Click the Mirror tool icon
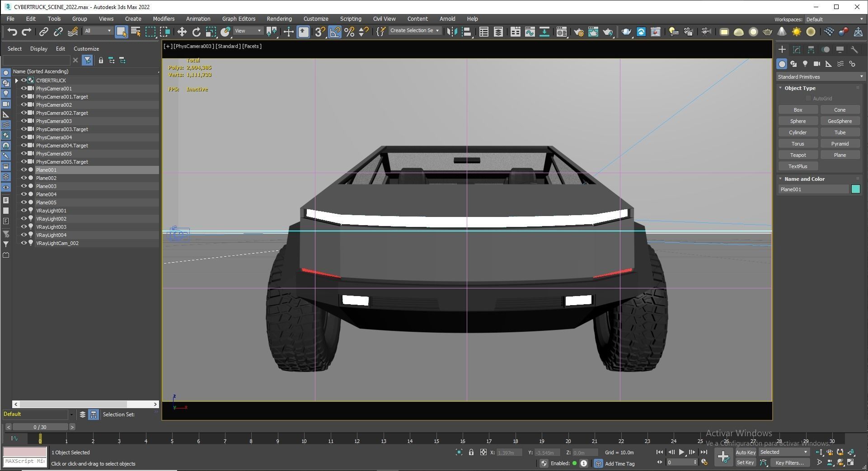This screenshot has height=471, width=868. (451, 32)
